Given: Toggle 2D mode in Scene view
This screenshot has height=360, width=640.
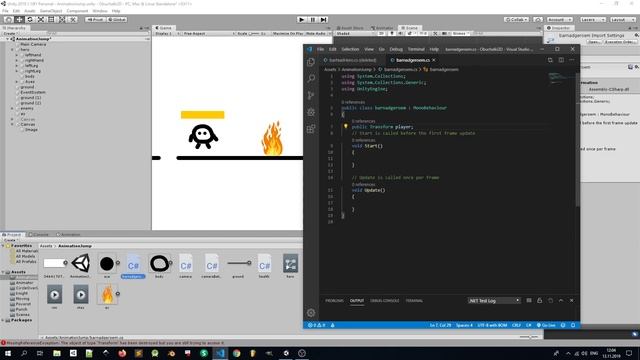Looking at the screenshot, I should point(381,33).
